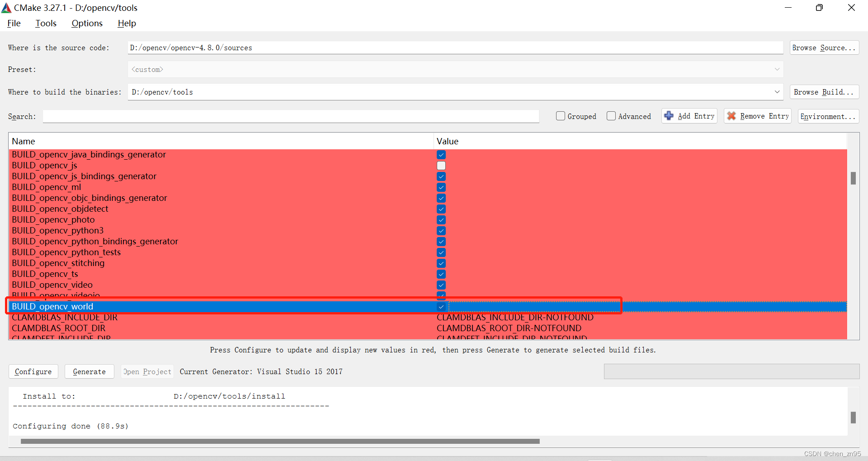Click the vertical scrollbar of the variable list

853,178
